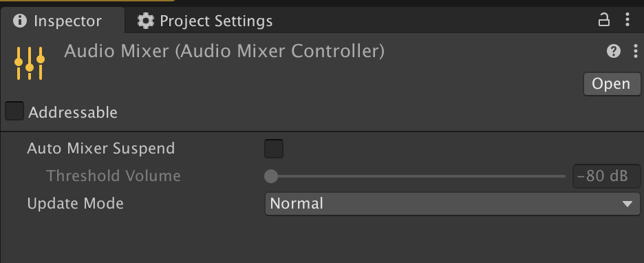Toggle the Auto Mixer Suspend checkbox
Image resolution: width=644 pixels, height=263 pixels.
274,148
